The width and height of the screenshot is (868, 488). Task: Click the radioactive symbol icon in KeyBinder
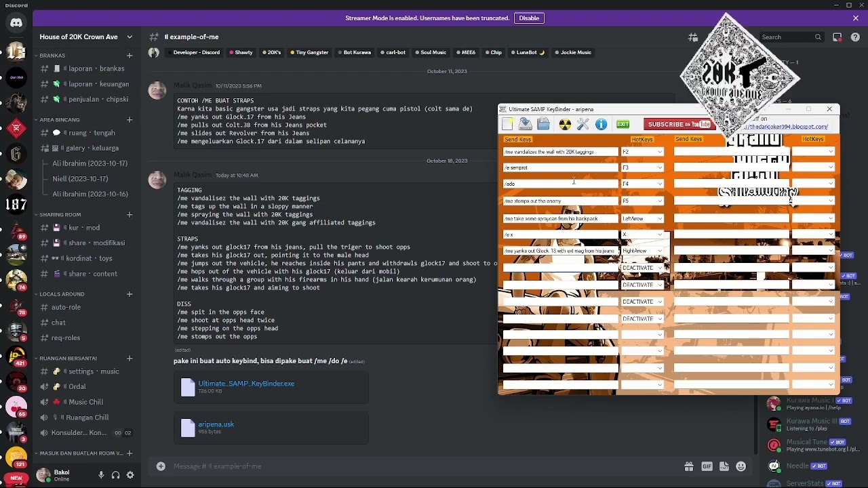click(565, 124)
